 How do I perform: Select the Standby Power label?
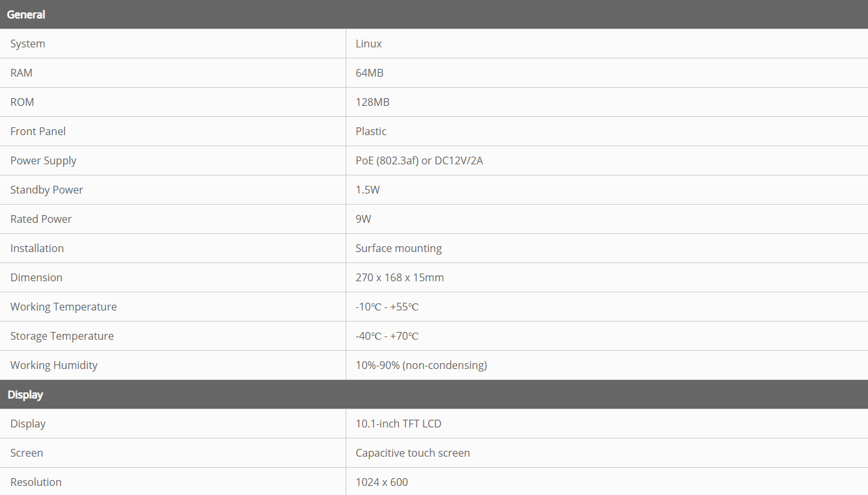(47, 190)
